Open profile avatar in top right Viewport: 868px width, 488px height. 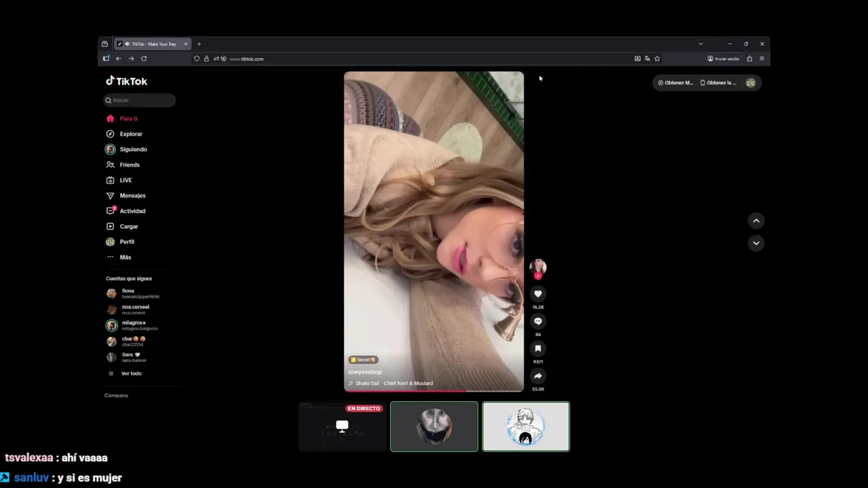751,83
